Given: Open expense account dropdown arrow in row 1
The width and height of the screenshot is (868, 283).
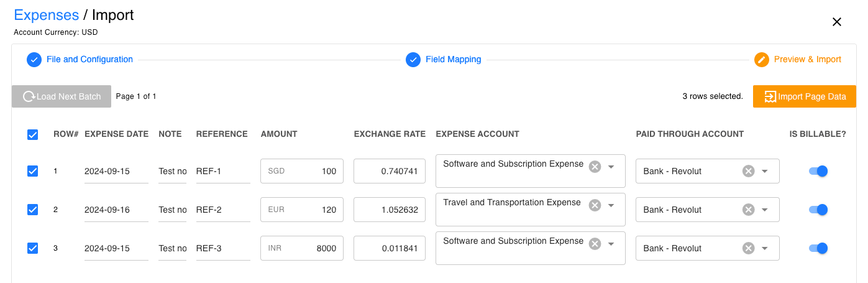Looking at the screenshot, I should tap(611, 167).
